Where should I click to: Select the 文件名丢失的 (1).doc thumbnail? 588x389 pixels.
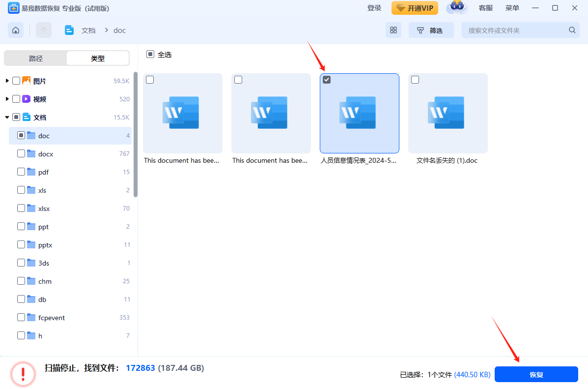pos(448,114)
